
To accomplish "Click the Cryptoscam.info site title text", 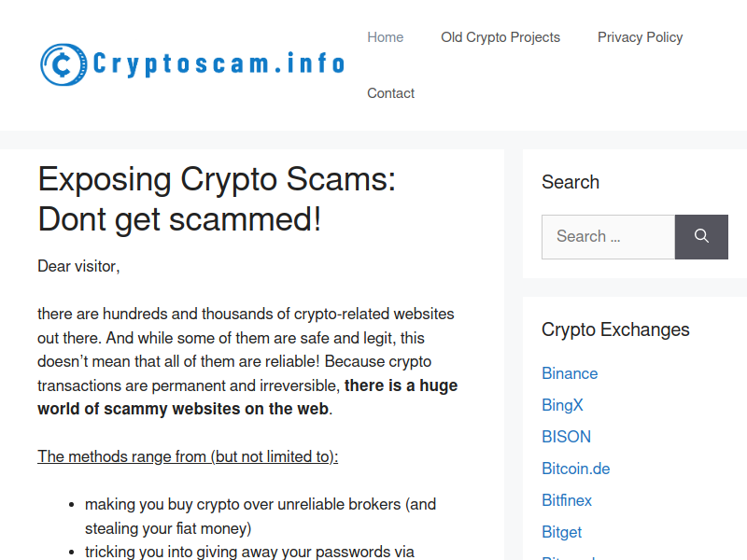I will [x=218, y=64].
